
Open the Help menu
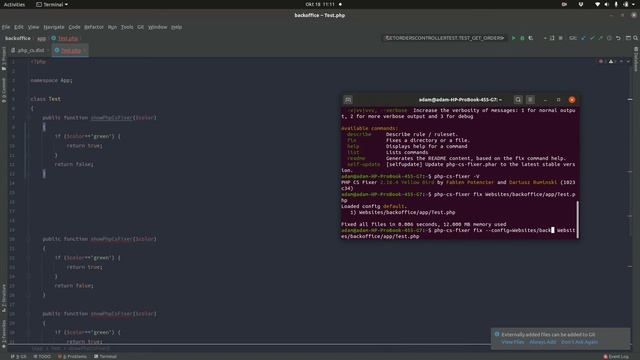point(176,27)
